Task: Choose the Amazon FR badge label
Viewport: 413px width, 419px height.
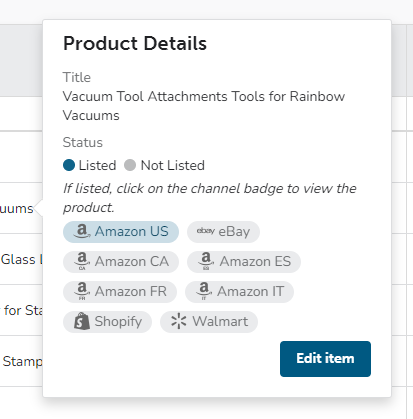Action: click(131, 291)
